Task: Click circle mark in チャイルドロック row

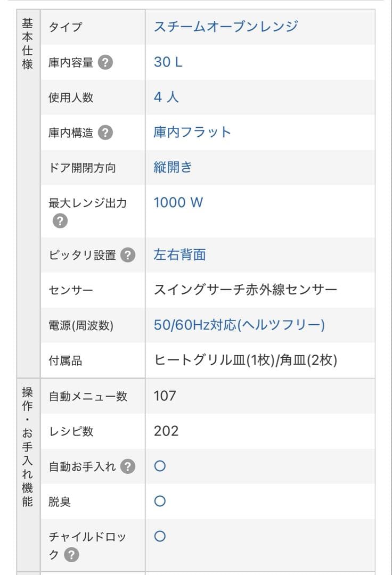Action: [160, 537]
